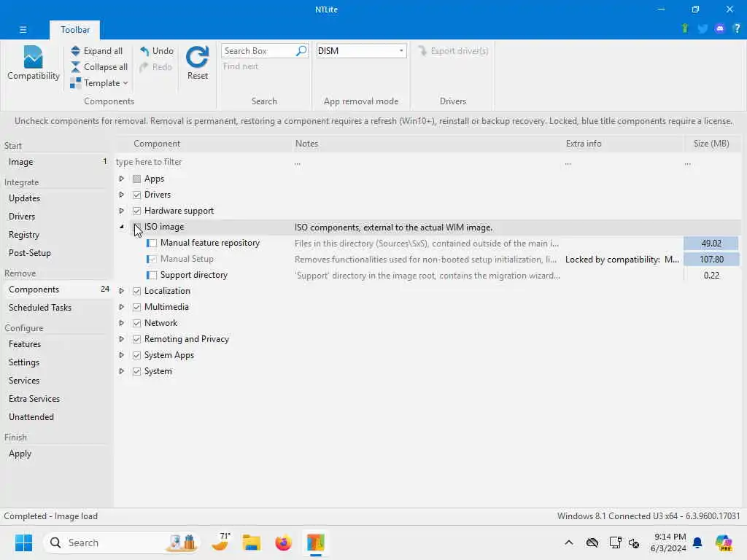
Task: Uncheck the System checkbox
Action: [136, 371]
